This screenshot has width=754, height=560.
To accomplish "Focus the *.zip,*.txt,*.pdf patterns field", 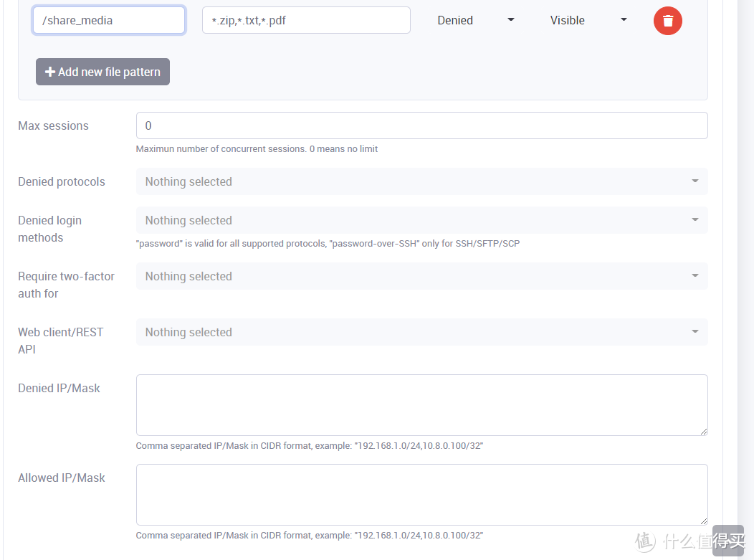I will pos(306,20).
